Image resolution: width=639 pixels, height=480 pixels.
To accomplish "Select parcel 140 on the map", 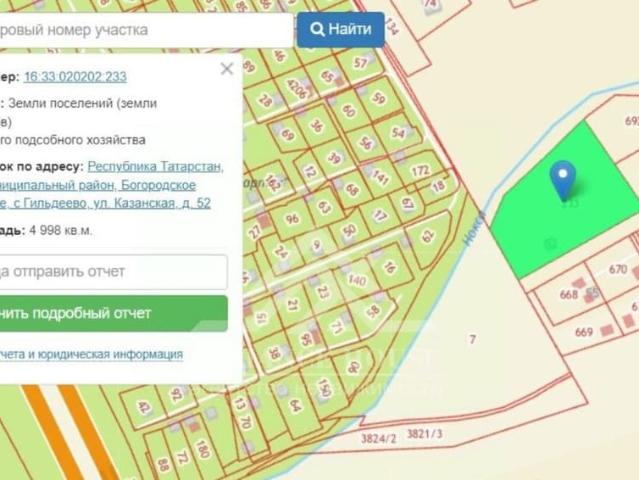I will pyautogui.click(x=357, y=282).
